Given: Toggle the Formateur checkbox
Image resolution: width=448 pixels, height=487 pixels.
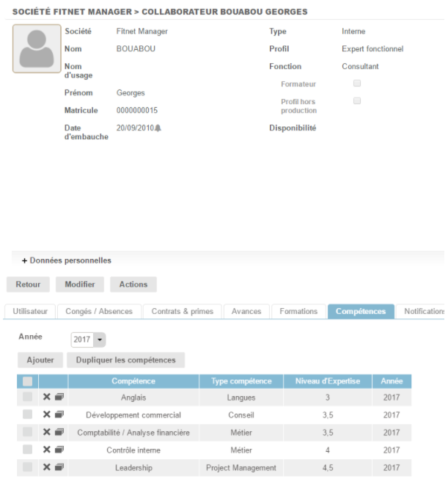Looking at the screenshot, I should click(x=357, y=84).
